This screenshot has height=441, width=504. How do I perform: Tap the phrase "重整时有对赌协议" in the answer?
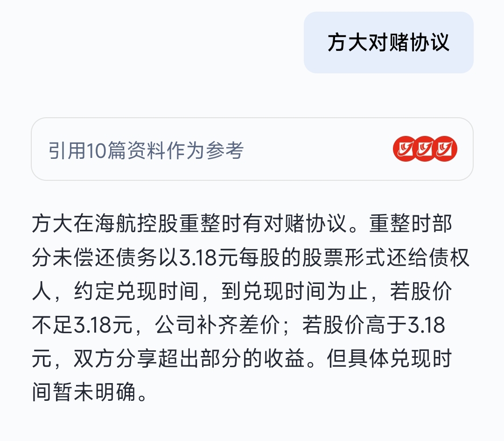[263, 223]
